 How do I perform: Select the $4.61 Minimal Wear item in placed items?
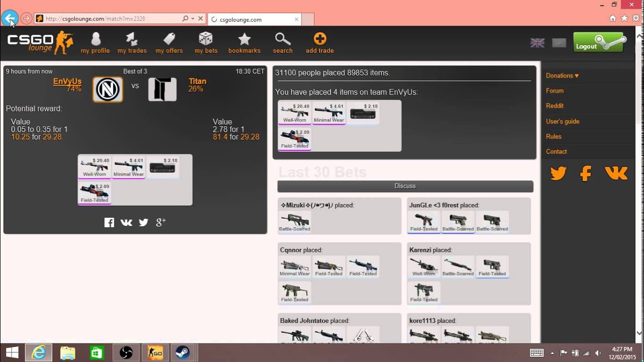329,113
